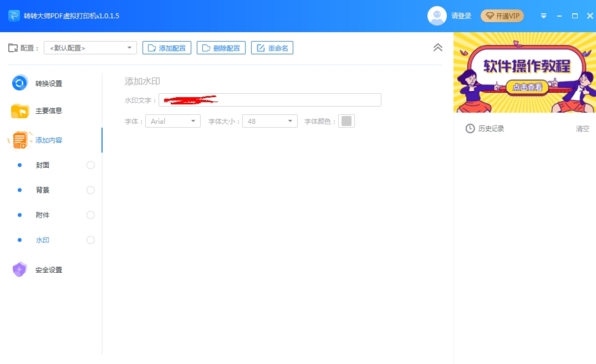Toggle the 封面 radio circle
The width and height of the screenshot is (596, 364).
point(91,165)
